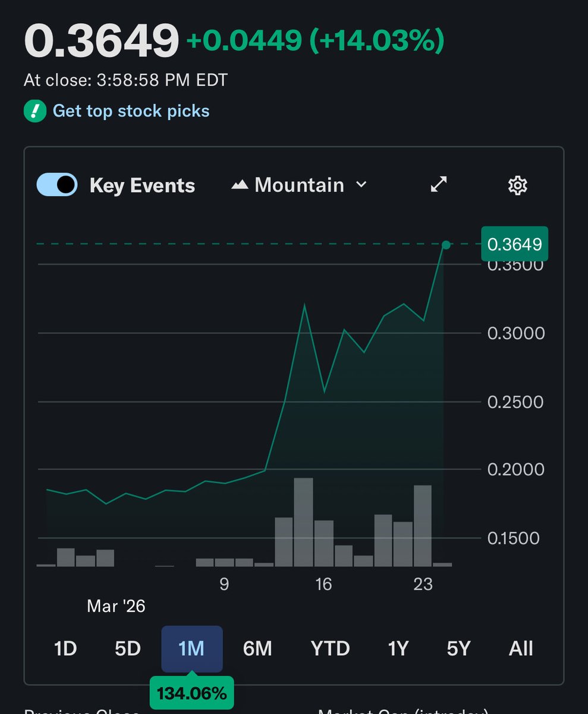The image size is (588, 714).
Task: Open the Mountain chart type dropdown
Action: [x=299, y=185]
